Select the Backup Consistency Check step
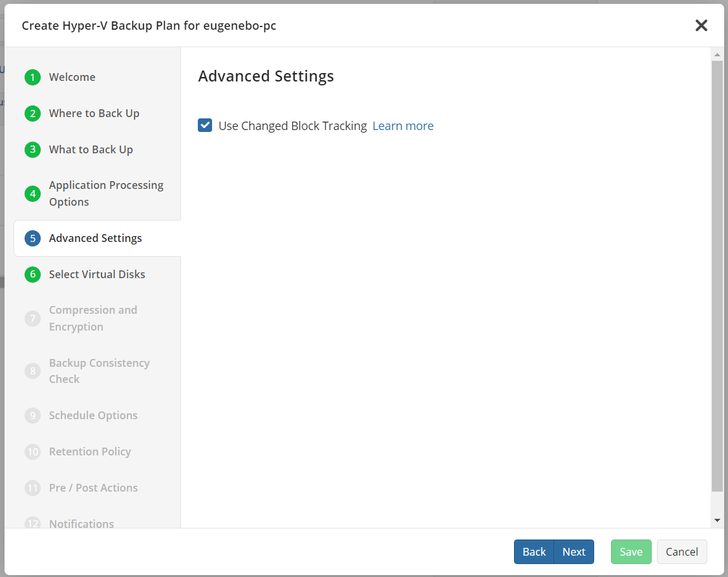Image resolution: width=728 pixels, height=577 pixels. point(99,371)
